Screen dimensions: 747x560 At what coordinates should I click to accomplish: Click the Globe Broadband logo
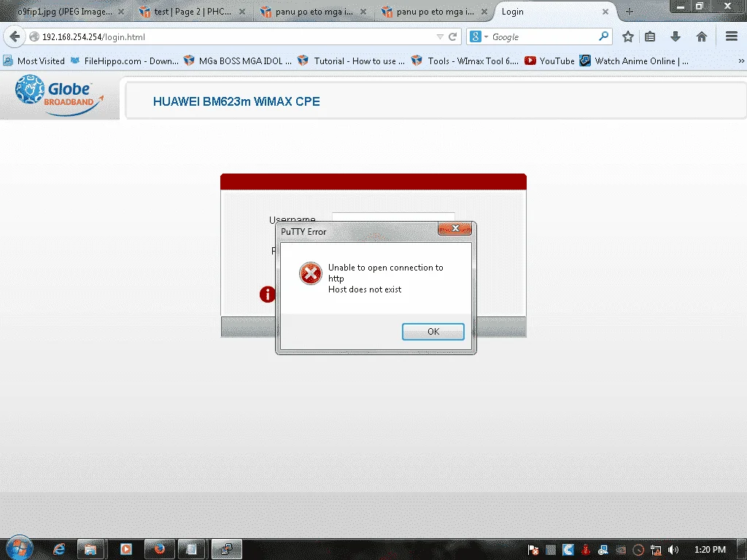click(x=58, y=96)
